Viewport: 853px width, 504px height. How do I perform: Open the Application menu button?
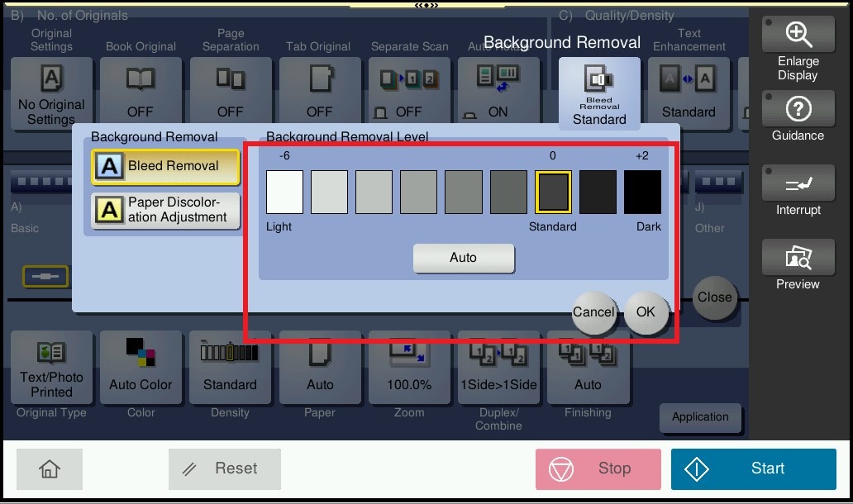click(700, 417)
